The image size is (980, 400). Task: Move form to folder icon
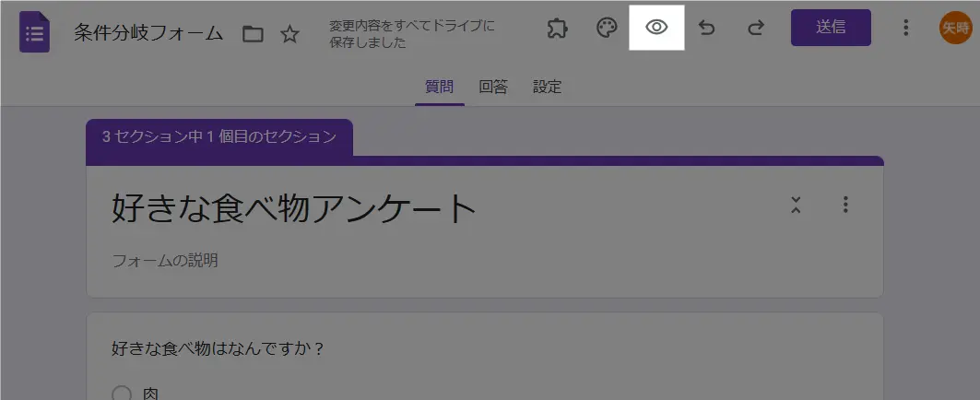[x=253, y=34]
